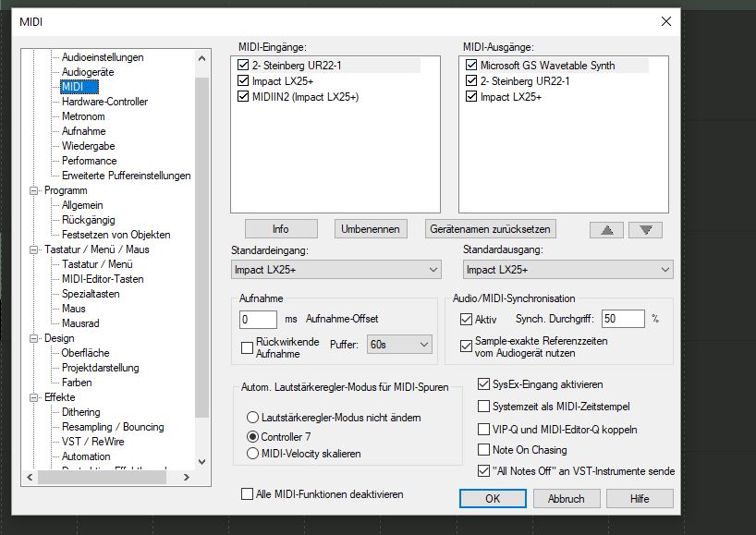Toggle Sample-exakte Referenzzeiten checkbox
The height and width of the screenshot is (535, 756).
coord(466,347)
